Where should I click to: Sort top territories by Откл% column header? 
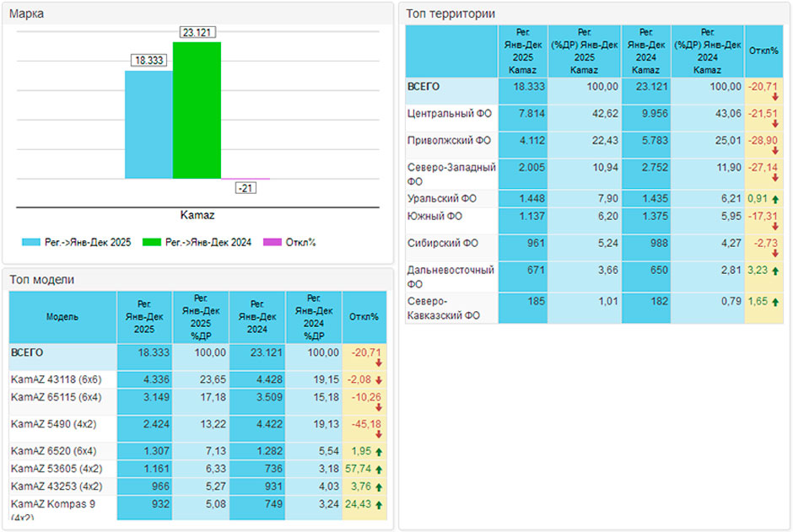763,51
